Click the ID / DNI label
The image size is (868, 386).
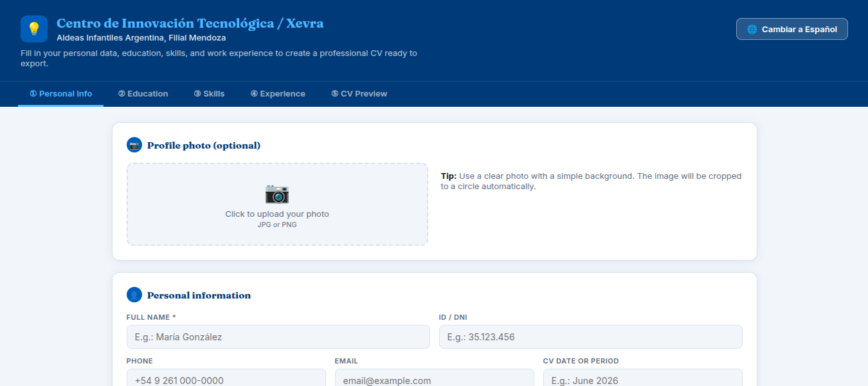click(x=453, y=317)
